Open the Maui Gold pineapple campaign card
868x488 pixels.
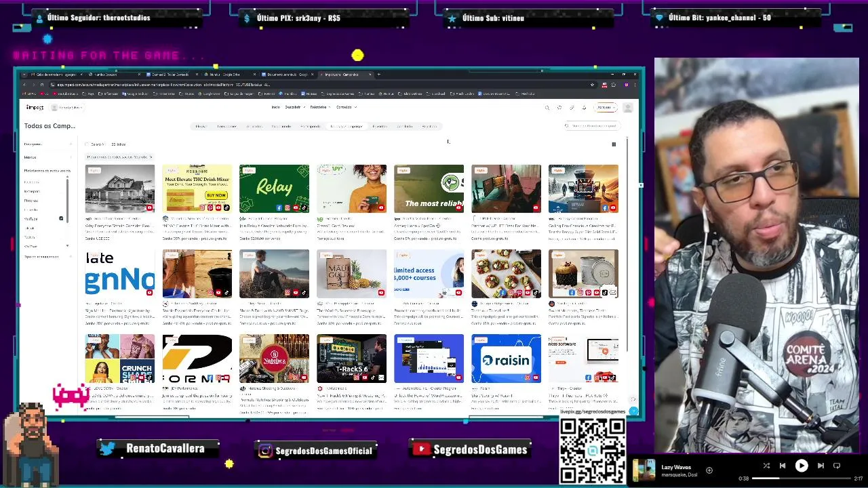(x=351, y=274)
